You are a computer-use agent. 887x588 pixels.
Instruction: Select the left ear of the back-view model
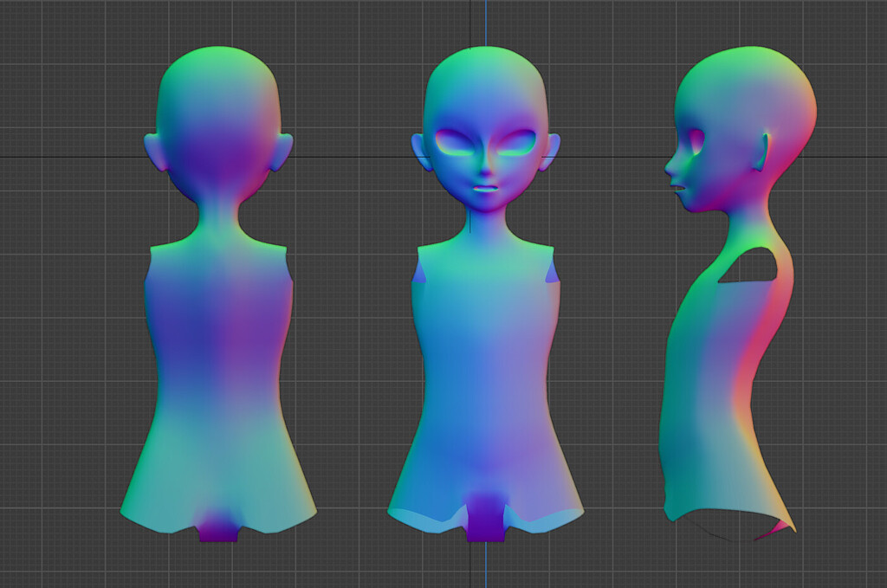[155, 152]
